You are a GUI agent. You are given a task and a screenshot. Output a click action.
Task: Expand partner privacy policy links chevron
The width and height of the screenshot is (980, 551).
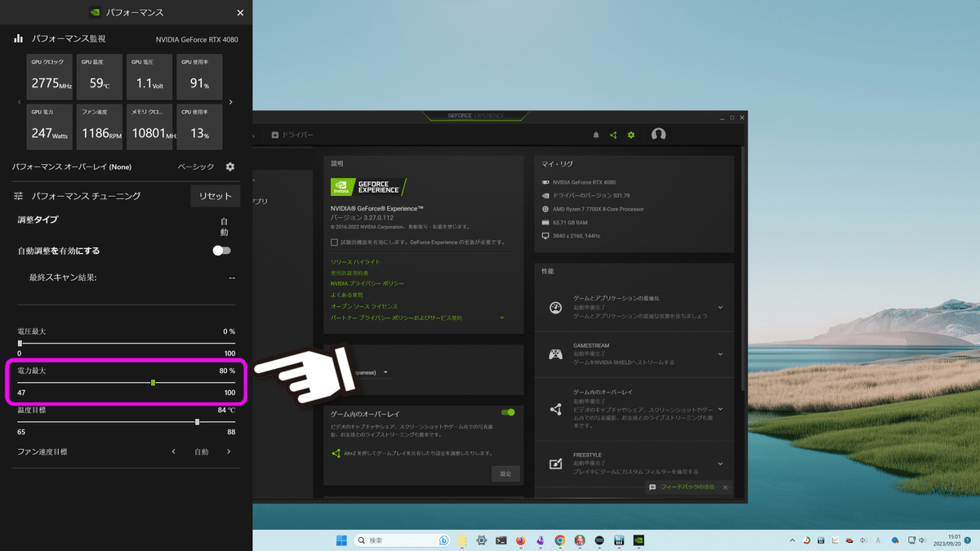click(x=502, y=318)
